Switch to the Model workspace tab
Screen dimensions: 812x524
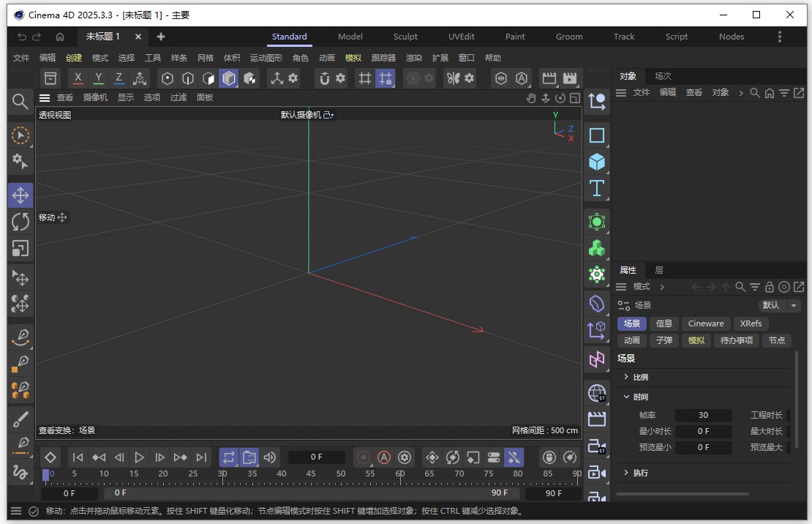pos(350,37)
